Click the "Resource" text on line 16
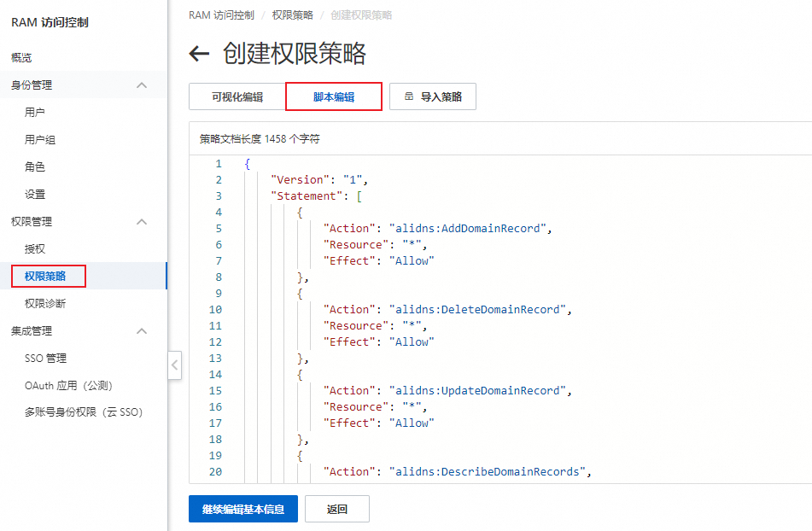The width and height of the screenshot is (812, 531). pyautogui.click(x=356, y=407)
